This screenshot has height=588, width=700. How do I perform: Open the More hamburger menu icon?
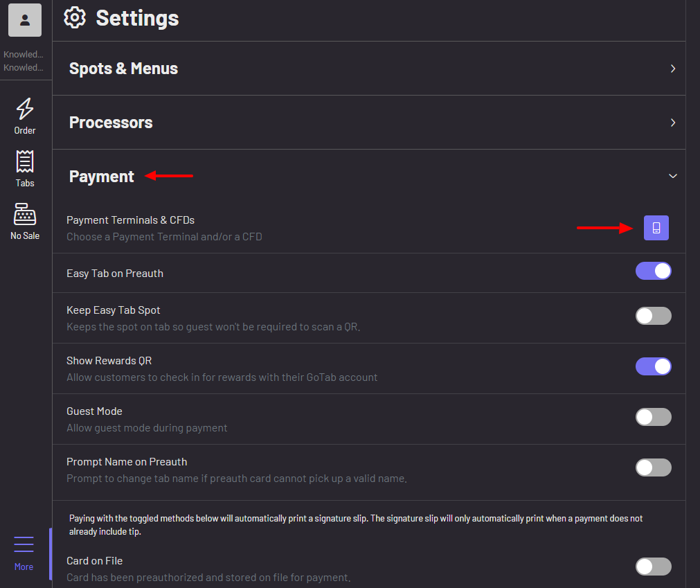(x=24, y=545)
